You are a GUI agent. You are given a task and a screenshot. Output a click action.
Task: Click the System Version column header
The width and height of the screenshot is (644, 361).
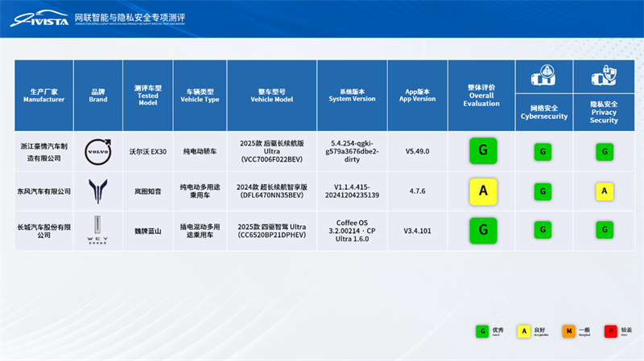(x=352, y=95)
